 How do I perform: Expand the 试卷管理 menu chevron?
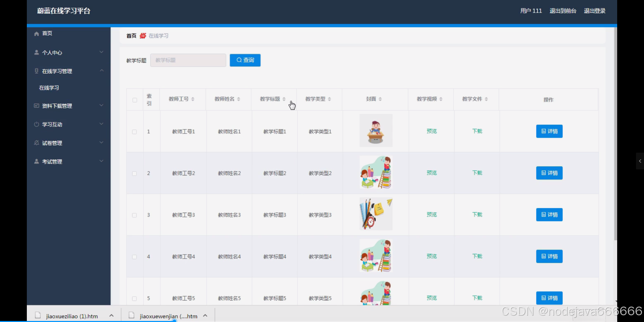(x=101, y=143)
